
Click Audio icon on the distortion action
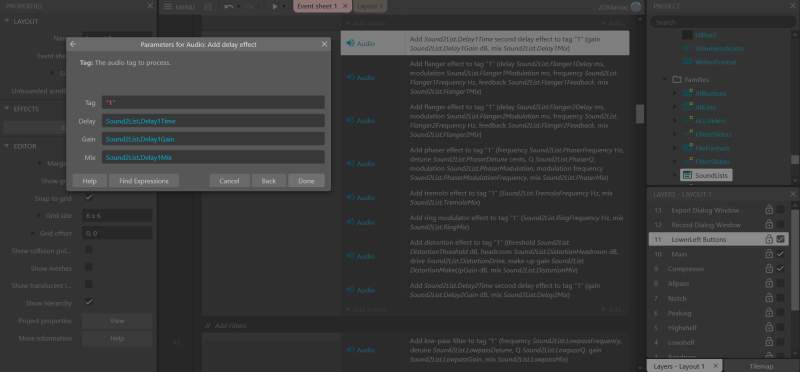tap(350, 256)
